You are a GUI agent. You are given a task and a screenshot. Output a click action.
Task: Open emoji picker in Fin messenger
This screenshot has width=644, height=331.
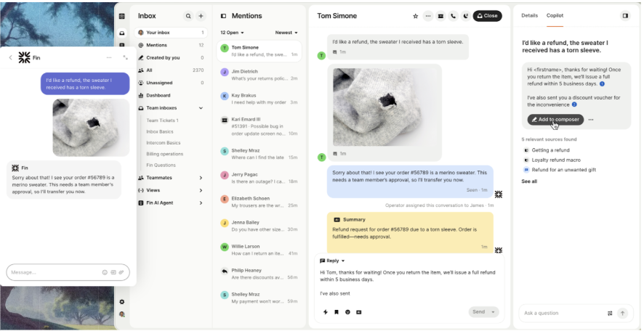click(105, 272)
